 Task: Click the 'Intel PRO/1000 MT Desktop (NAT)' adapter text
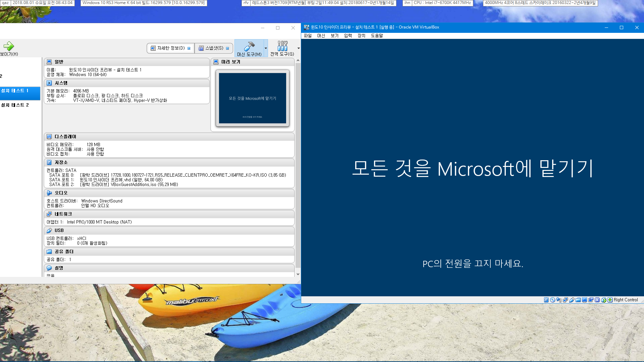click(x=99, y=222)
